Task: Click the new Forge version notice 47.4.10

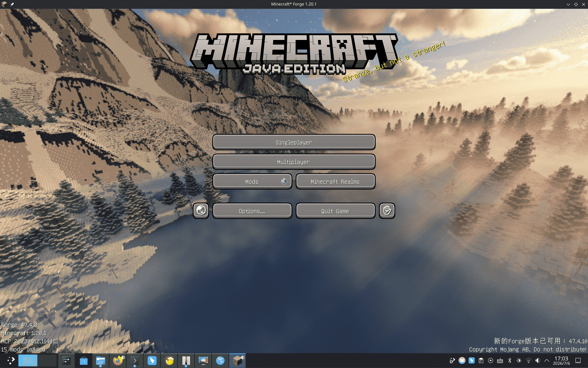Action: (540, 341)
